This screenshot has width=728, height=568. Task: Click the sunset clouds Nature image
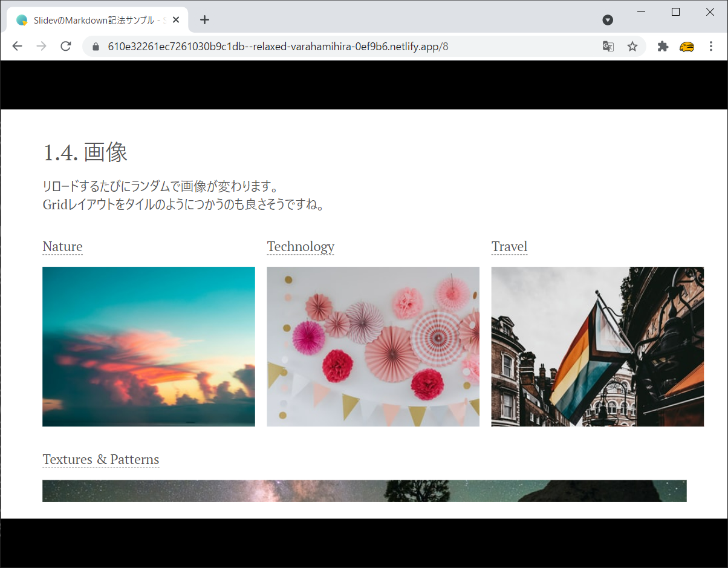click(x=148, y=347)
